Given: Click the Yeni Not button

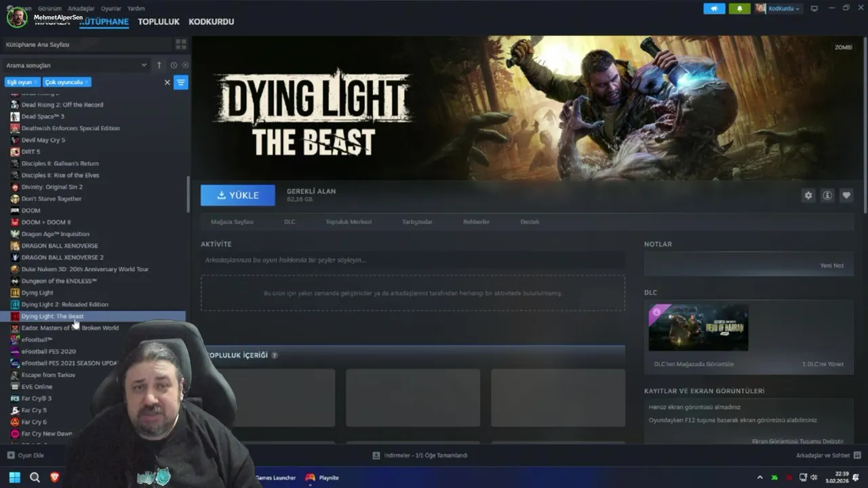Looking at the screenshot, I should click(x=831, y=266).
